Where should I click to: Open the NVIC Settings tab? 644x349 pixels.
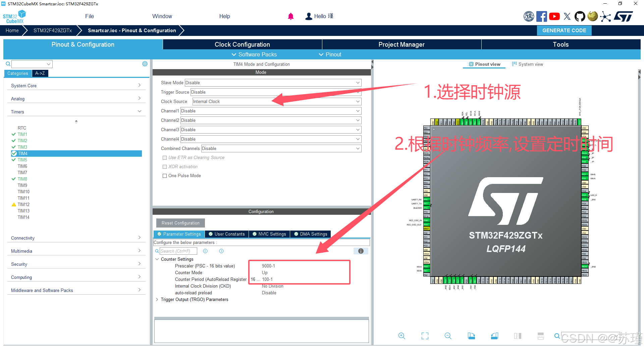click(269, 234)
